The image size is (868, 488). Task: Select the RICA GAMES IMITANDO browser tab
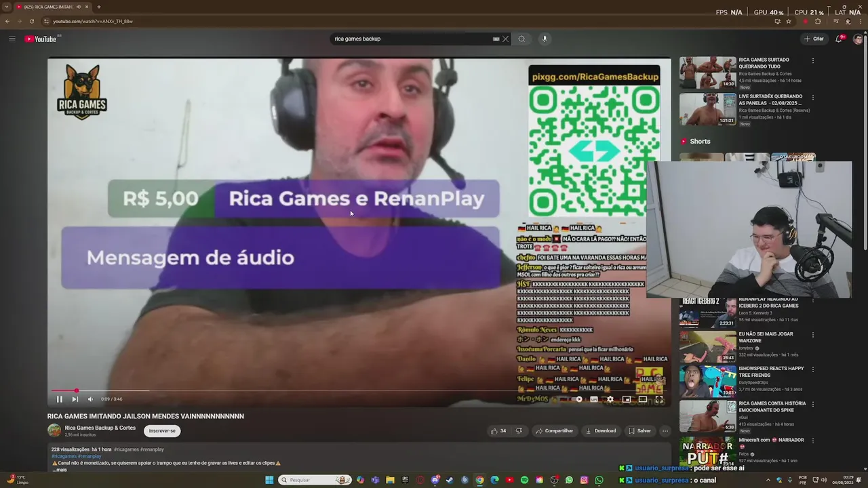53,7
